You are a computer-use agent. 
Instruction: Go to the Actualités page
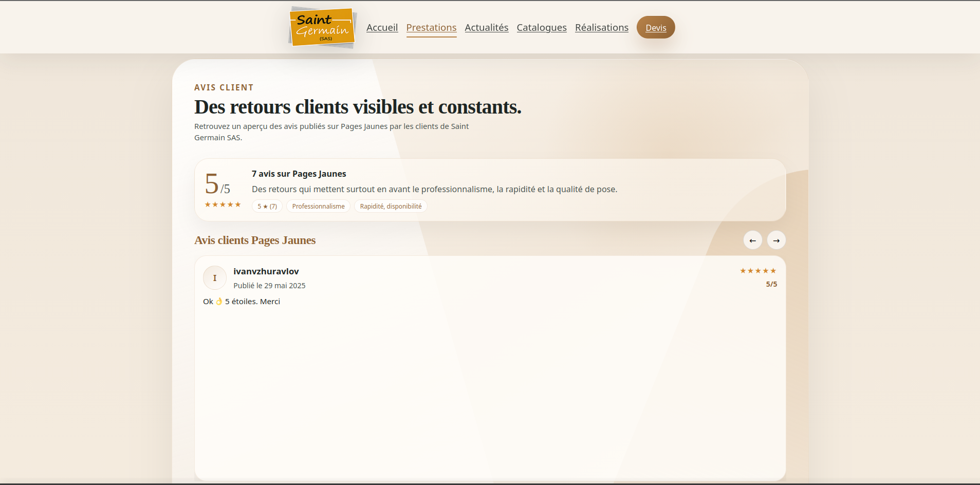487,27
